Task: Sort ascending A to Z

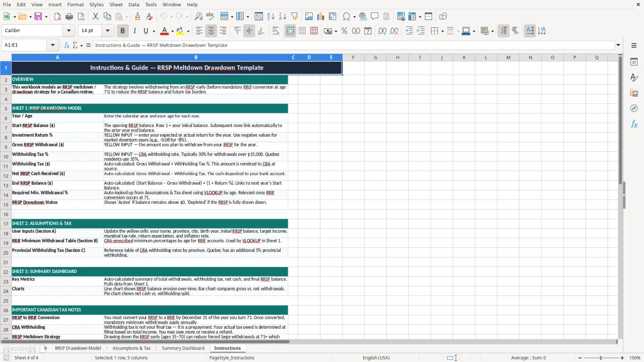Action: 271,17
